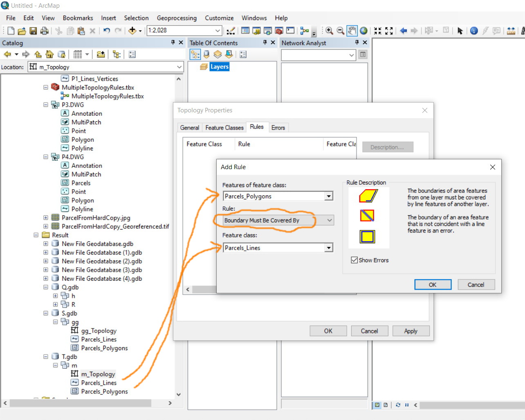Switch to Layout View at map bottom
The height and width of the screenshot is (420, 525).
386,405
